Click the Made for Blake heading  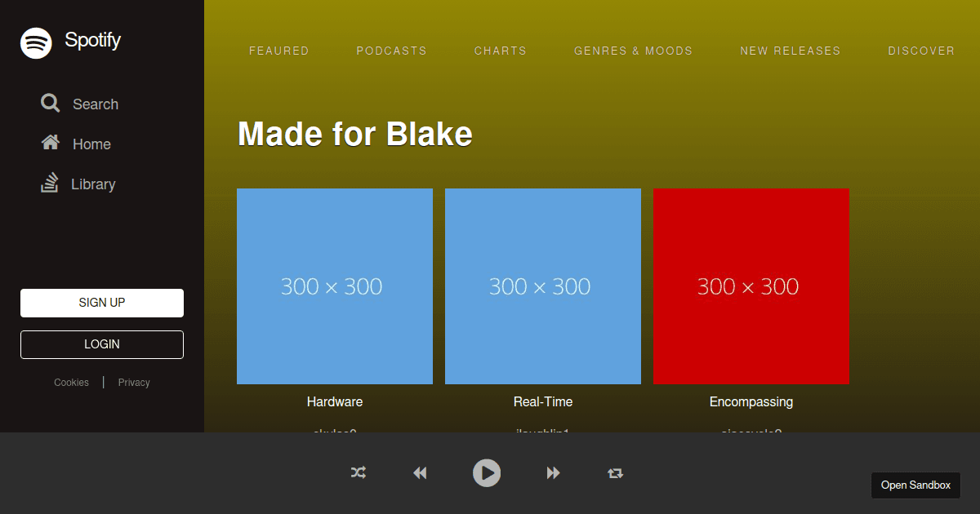[355, 134]
